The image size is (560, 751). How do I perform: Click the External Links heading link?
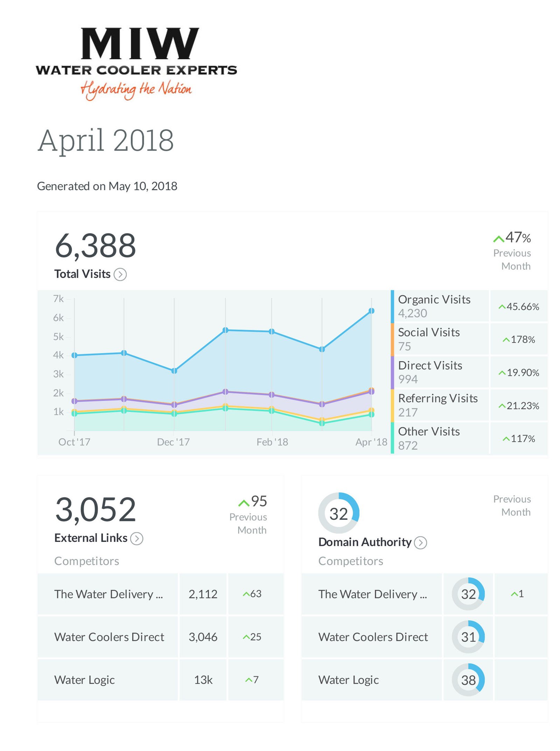91,538
